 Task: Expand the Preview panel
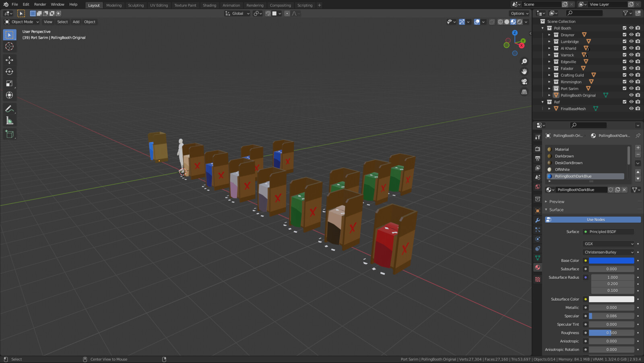(x=556, y=202)
